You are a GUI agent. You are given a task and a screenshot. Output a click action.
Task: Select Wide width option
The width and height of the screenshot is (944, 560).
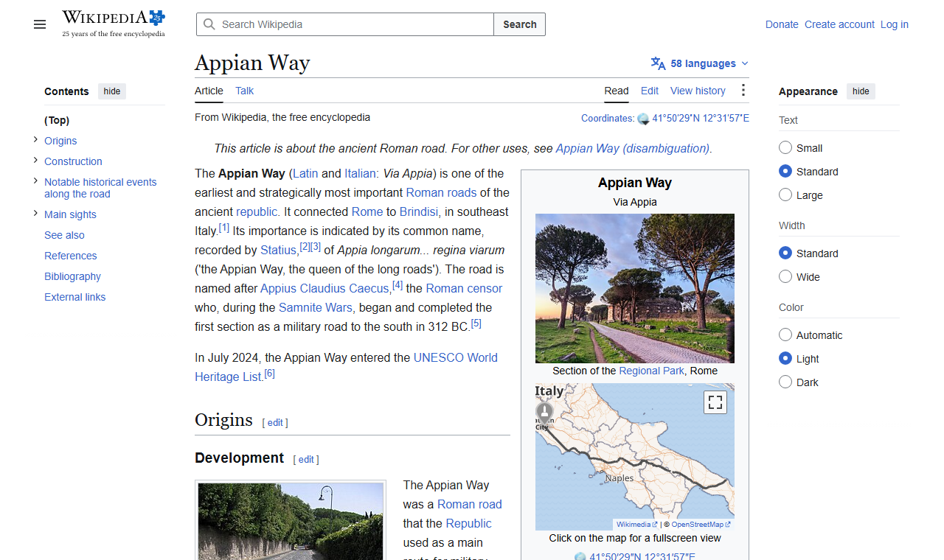785,276
